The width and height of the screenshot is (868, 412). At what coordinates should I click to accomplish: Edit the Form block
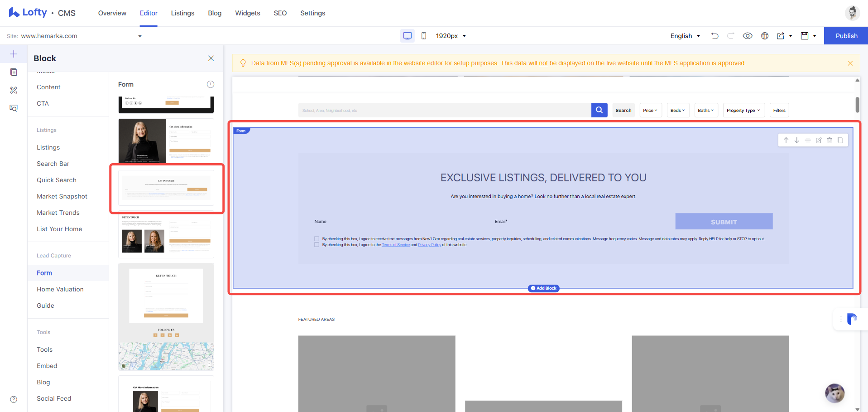tap(819, 140)
